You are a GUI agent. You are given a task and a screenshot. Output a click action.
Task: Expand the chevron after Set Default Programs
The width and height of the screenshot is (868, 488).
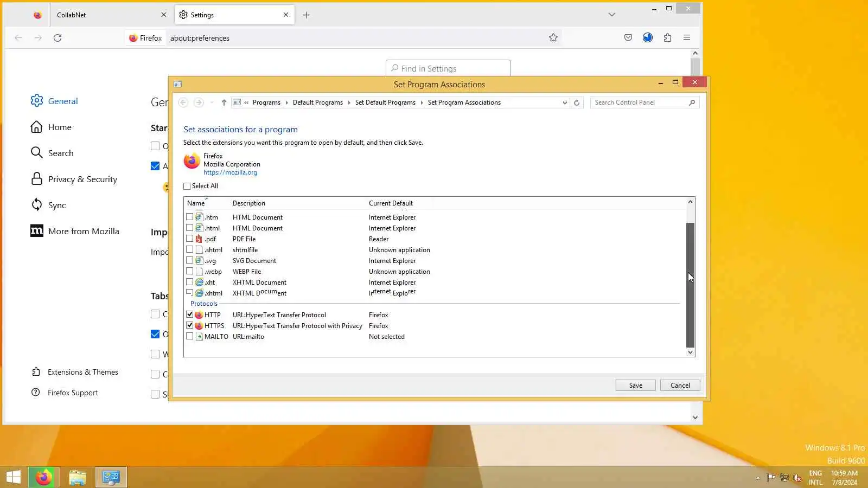pos(422,102)
